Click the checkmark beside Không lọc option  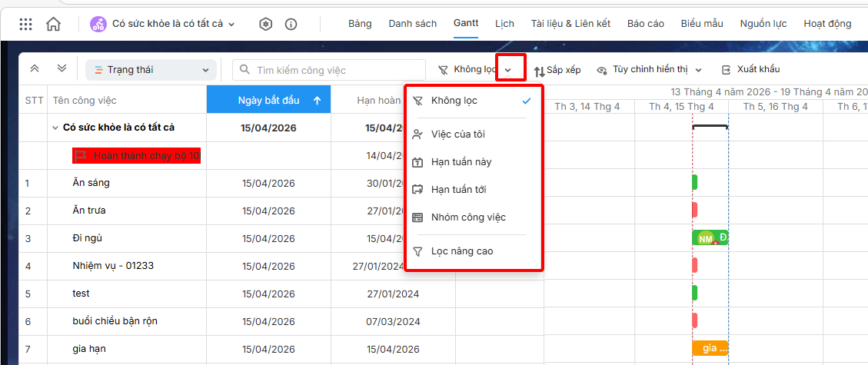(x=527, y=101)
